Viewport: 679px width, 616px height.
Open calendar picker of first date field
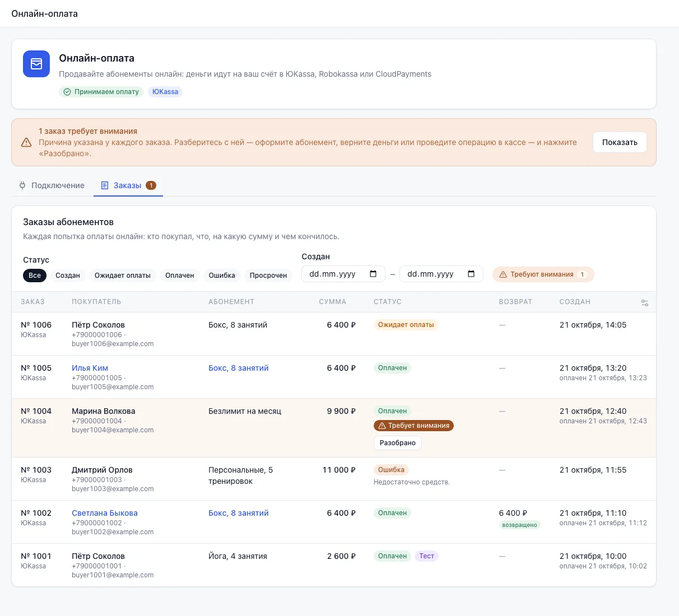point(373,274)
